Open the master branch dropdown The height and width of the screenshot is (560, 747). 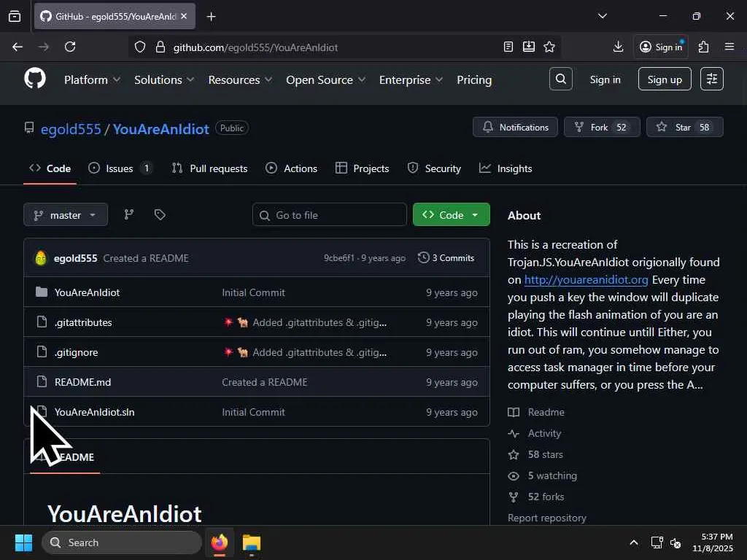click(66, 215)
